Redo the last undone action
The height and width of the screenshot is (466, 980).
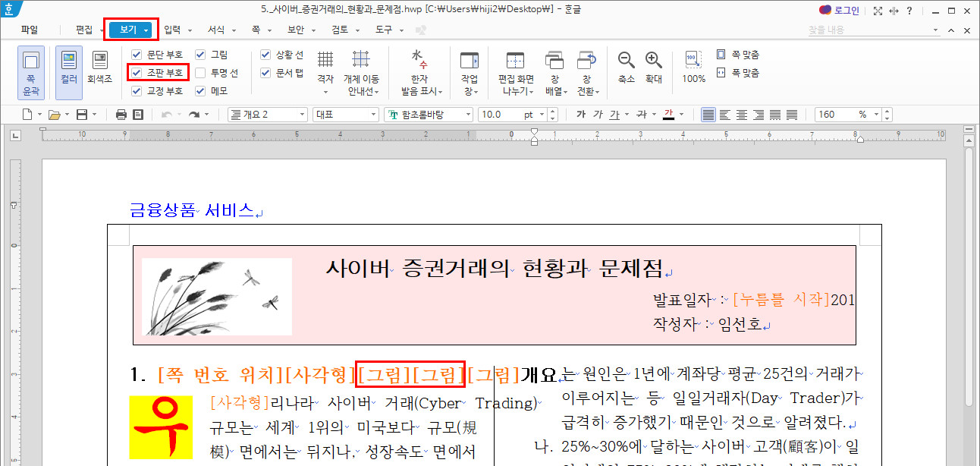pos(194,115)
